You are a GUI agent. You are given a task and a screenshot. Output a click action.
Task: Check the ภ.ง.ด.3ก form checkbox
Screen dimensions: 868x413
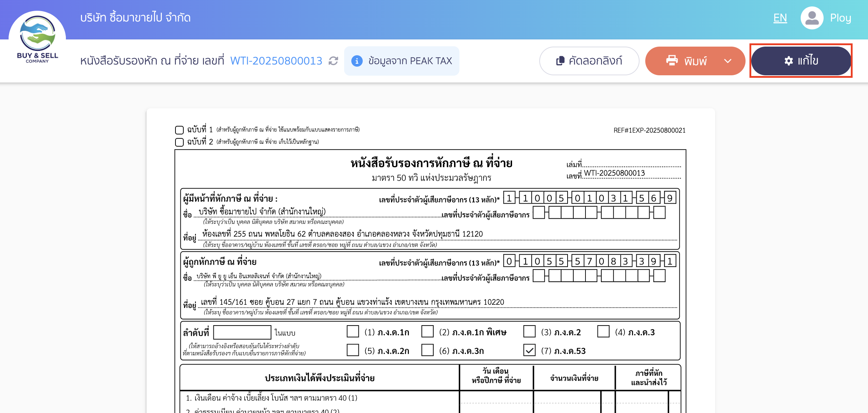(x=428, y=351)
